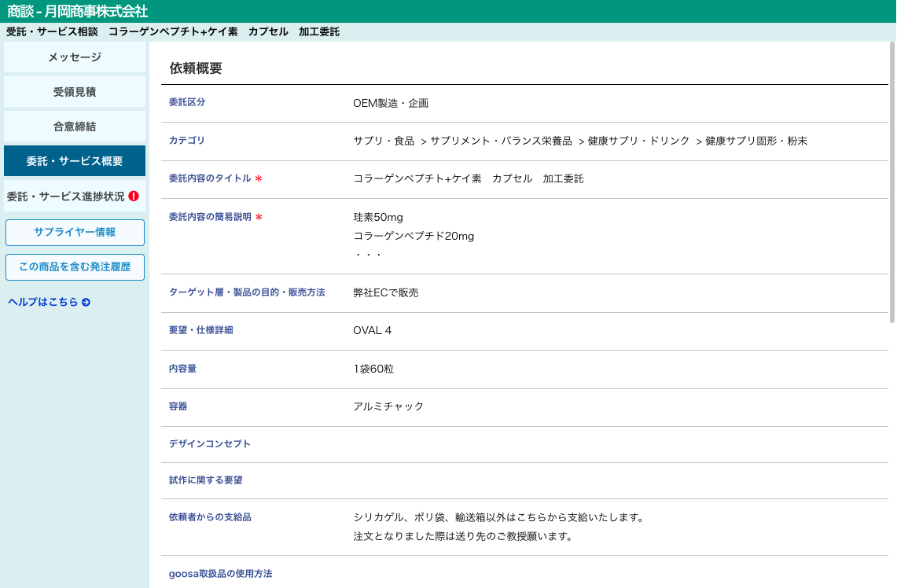The height and width of the screenshot is (588, 897).
Task: Click the OEM製造・企画 value
Action: (391, 103)
